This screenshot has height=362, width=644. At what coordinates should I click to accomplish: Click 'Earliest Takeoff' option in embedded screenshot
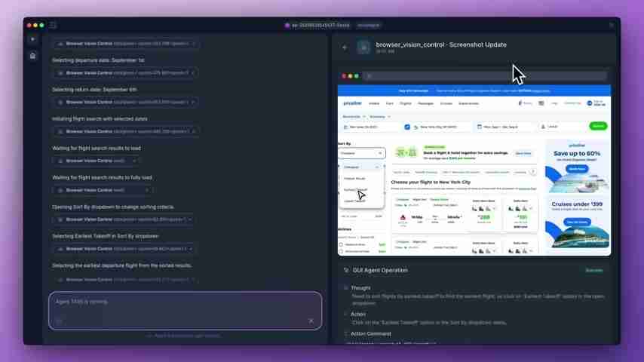click(x=356, y=190)
